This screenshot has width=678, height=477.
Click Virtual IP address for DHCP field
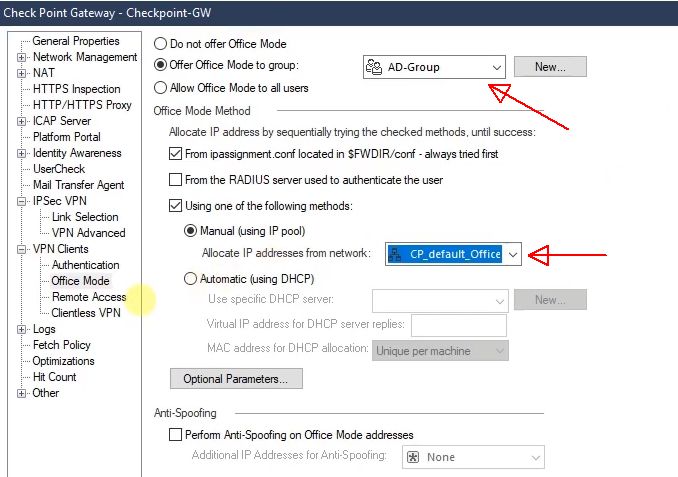point(459,326)
